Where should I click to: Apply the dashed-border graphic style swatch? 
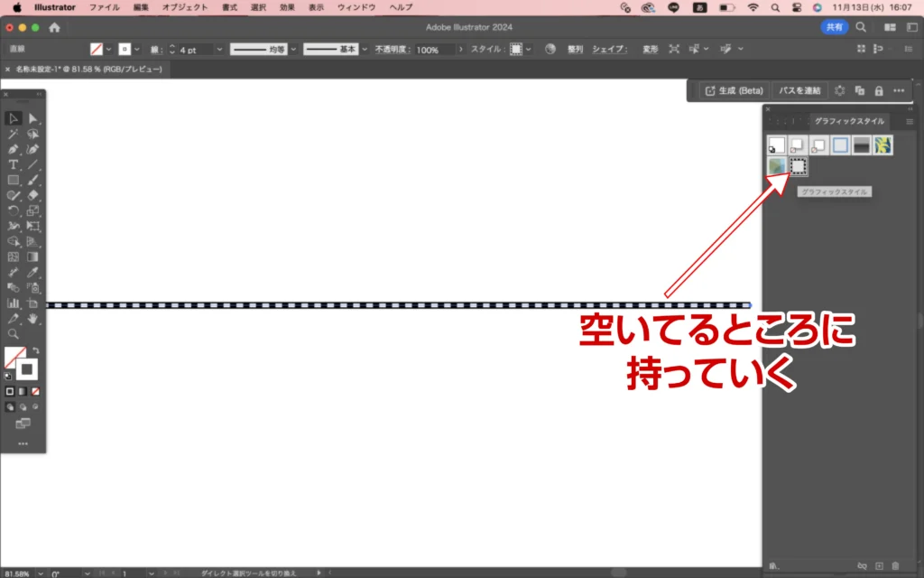coord(799,166)
